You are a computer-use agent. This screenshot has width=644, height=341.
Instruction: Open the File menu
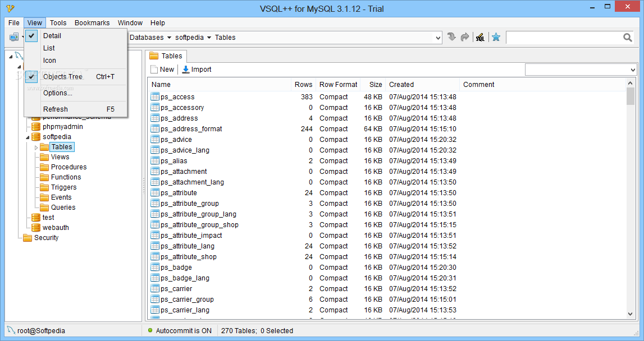[14, 23]
